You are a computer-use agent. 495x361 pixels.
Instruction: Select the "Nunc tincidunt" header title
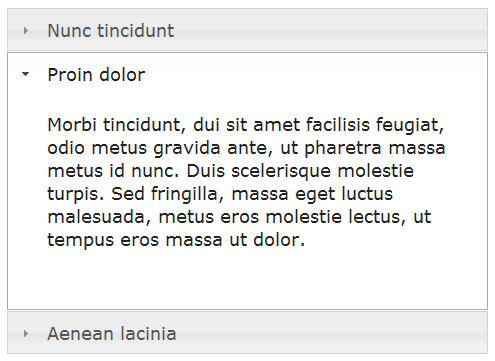pos(111,31)
